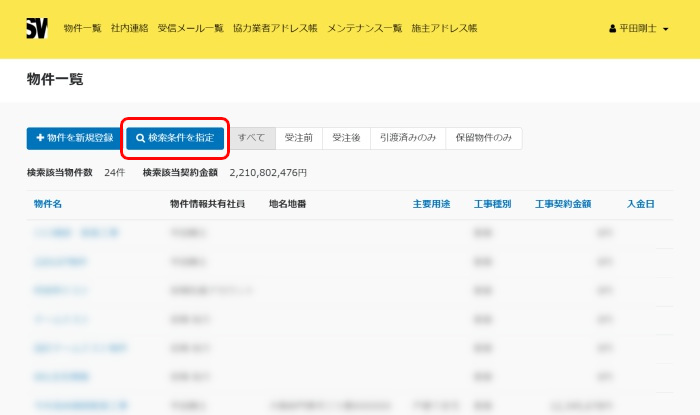Image resolution: width=700 pixels, height=415 pixels.
Task: Go to 受信メール一覧 in navigation
Action: coord(191,29)
